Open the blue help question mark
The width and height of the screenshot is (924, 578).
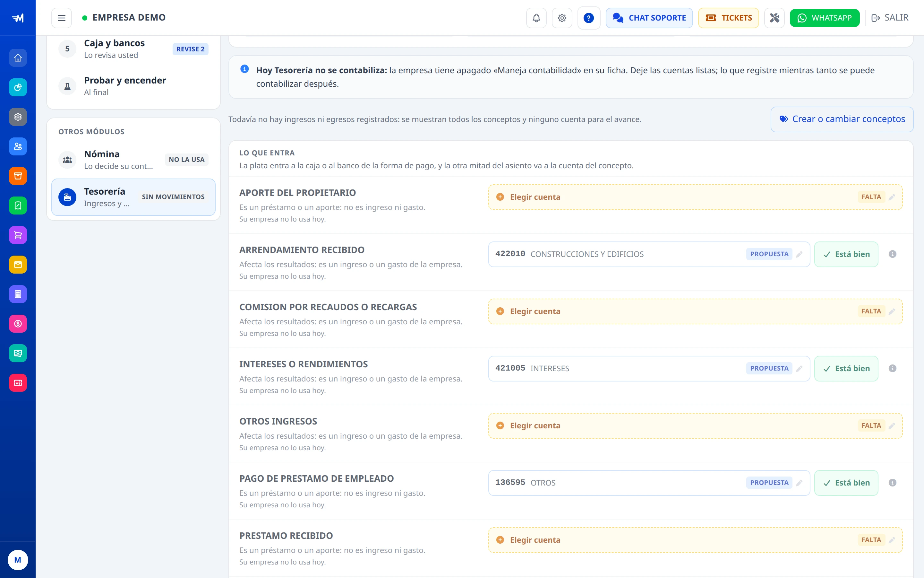pyautogui.click(x=589, y=18)
